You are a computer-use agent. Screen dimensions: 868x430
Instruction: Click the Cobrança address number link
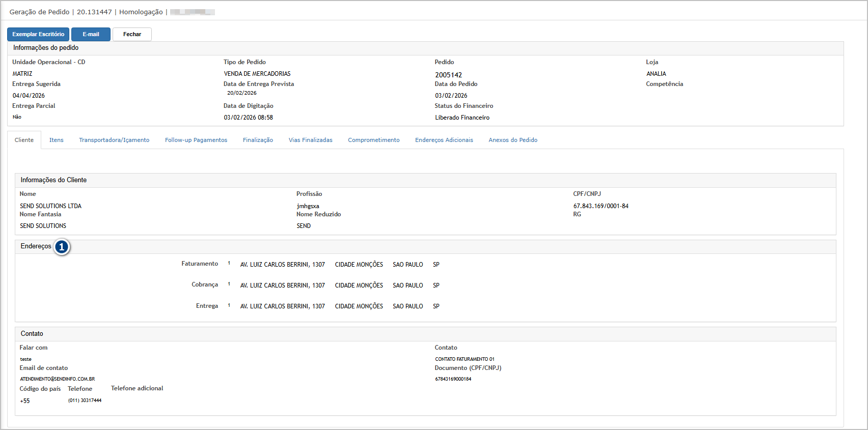[229, 284]
